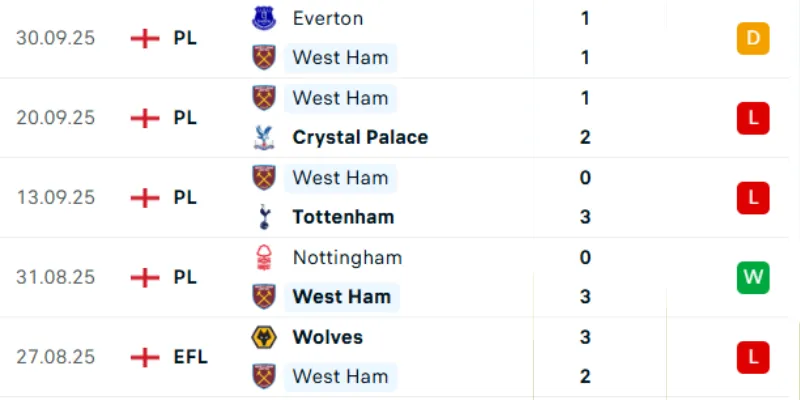The image size is (800, 400).
Task: Click the Nottingham Forest crest icon
Action: point(263,257)
